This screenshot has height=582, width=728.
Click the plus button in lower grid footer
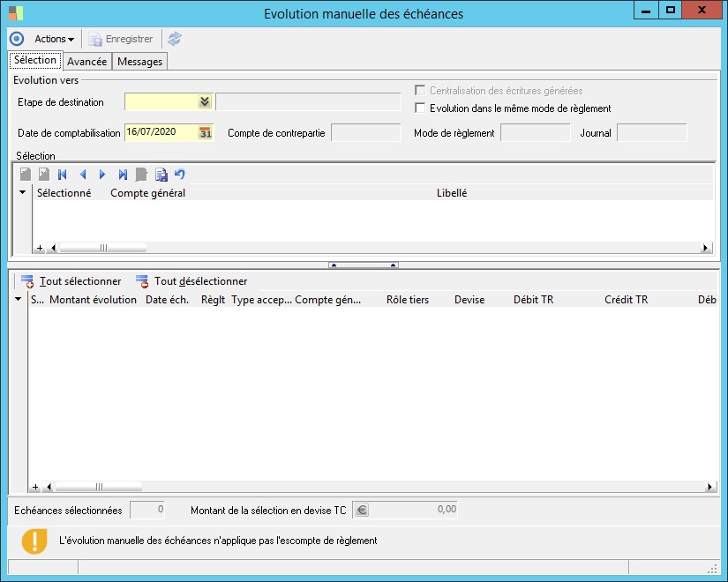[x=35, y=487]
